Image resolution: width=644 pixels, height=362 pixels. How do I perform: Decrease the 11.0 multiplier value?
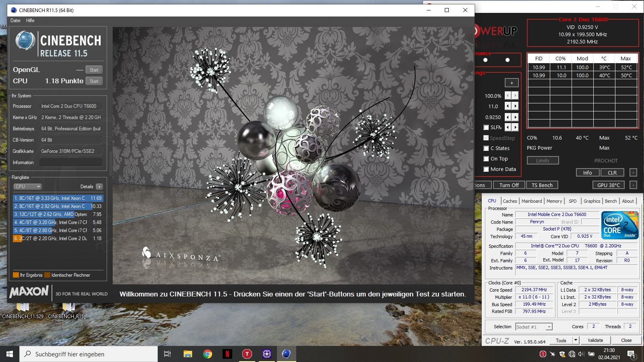508,106
